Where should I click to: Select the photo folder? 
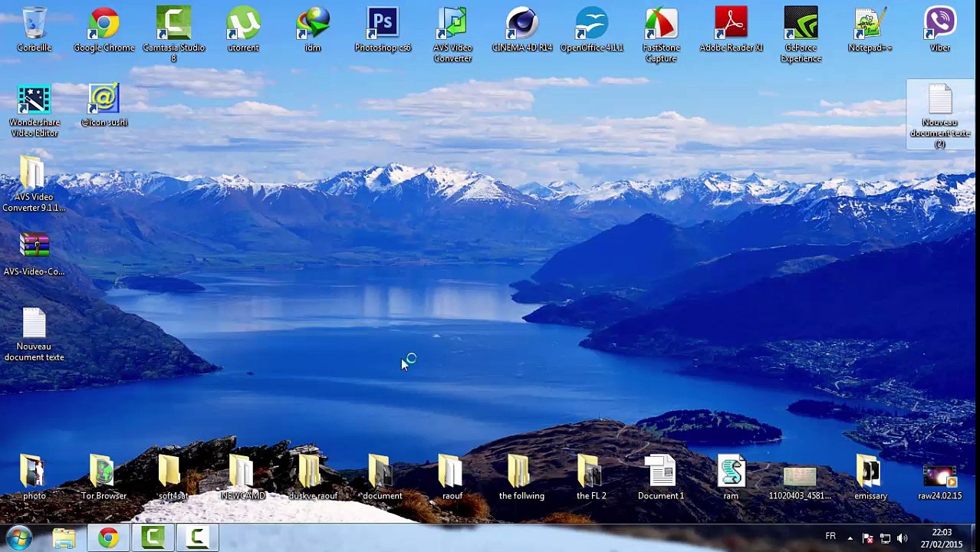pos(35,477)
